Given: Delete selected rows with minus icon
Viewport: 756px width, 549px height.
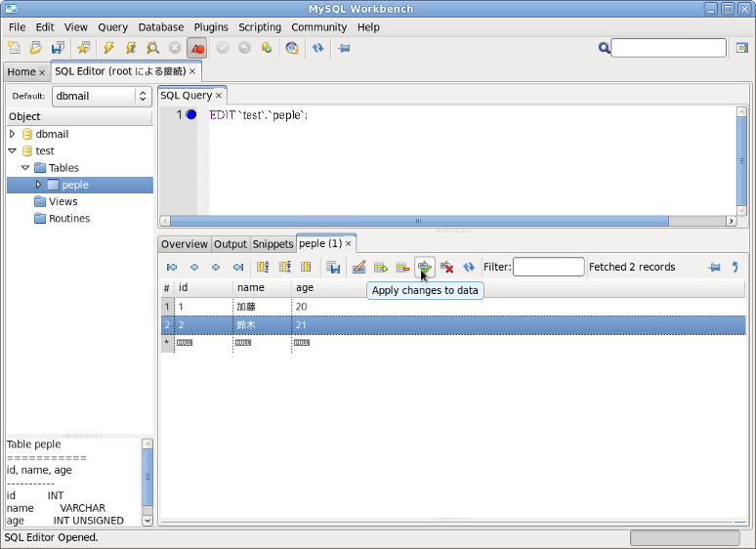Looking at the screenshot, I should click(402, 267).
